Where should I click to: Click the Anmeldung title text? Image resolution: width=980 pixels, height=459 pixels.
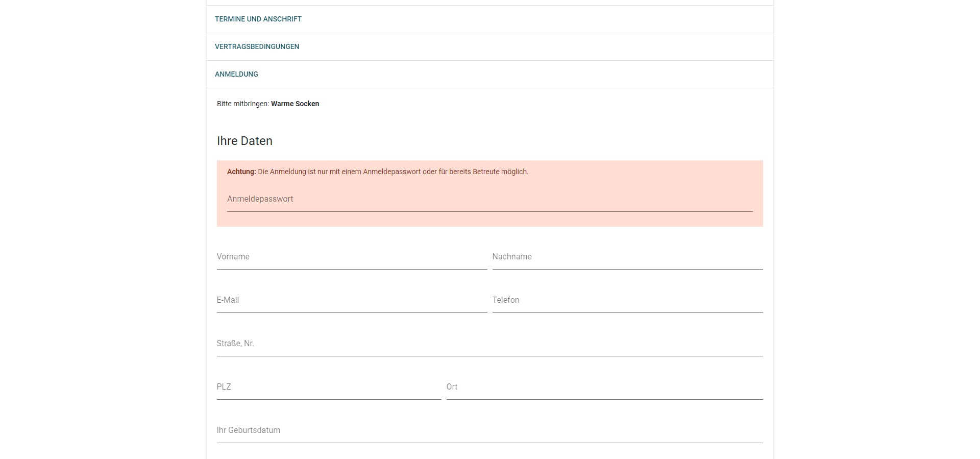coord(236,75)
